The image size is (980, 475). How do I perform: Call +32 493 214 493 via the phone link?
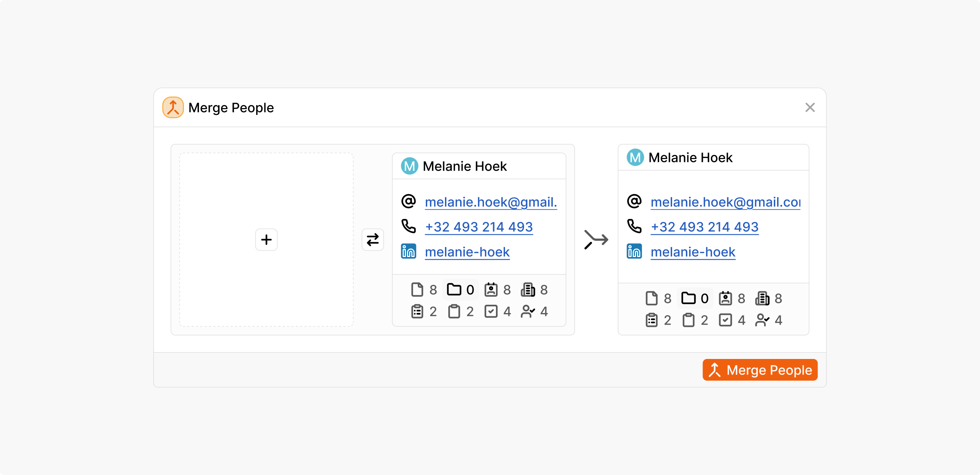pyautogui.click(x=479, y=227)
